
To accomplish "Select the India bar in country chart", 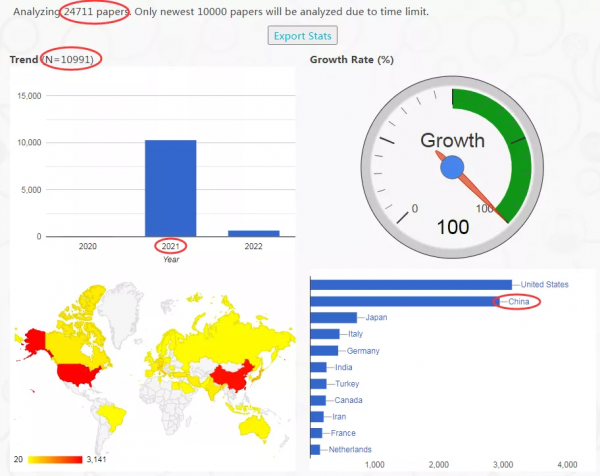I will [x=319, y=367].
